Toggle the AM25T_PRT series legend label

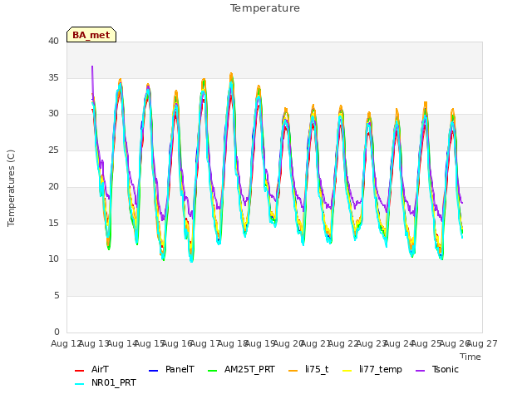click(x=249, y=369)
